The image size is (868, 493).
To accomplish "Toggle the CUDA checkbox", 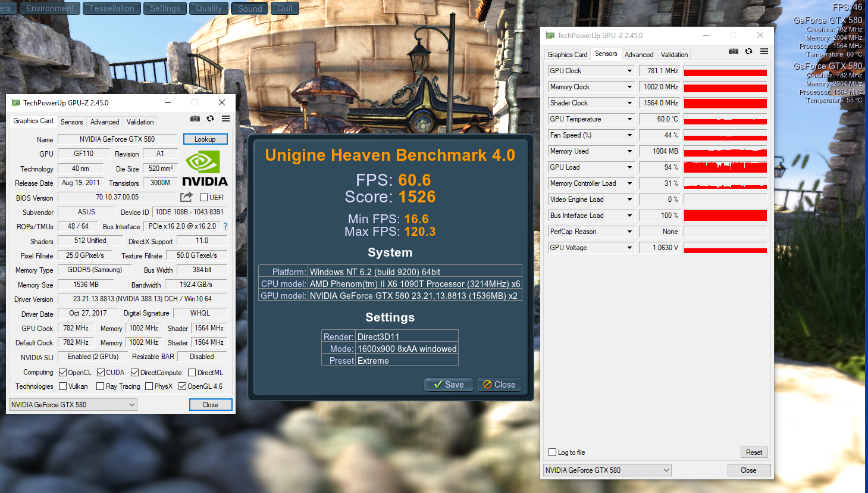I will pyautogui.click(x=101, y=373).
